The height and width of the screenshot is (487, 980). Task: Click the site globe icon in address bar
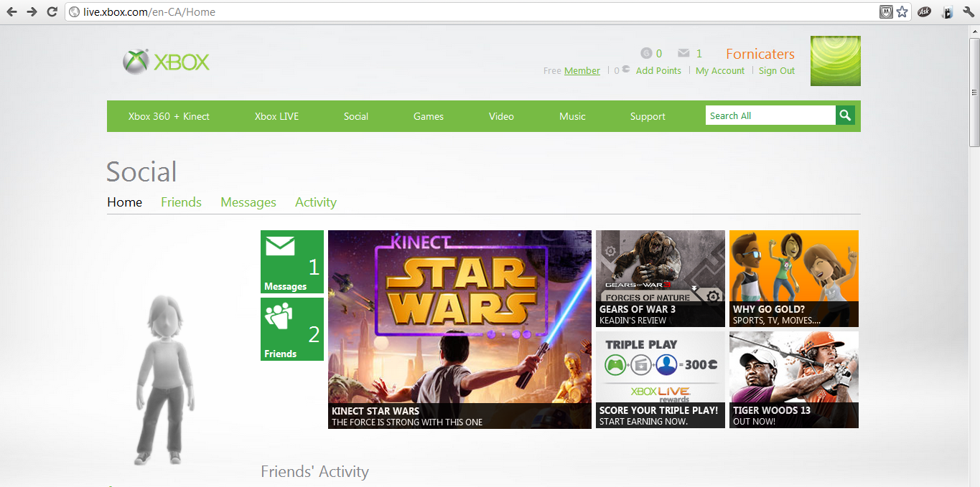(74, 11)
